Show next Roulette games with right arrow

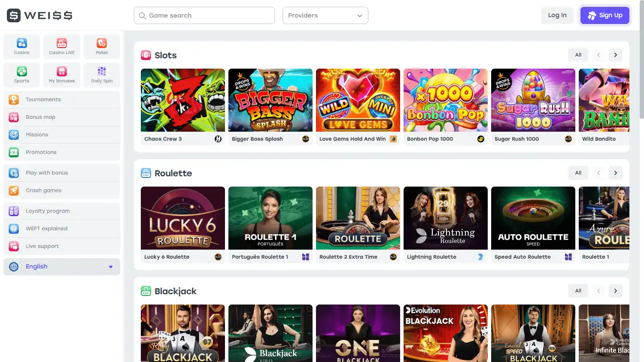tap(616, 173)
